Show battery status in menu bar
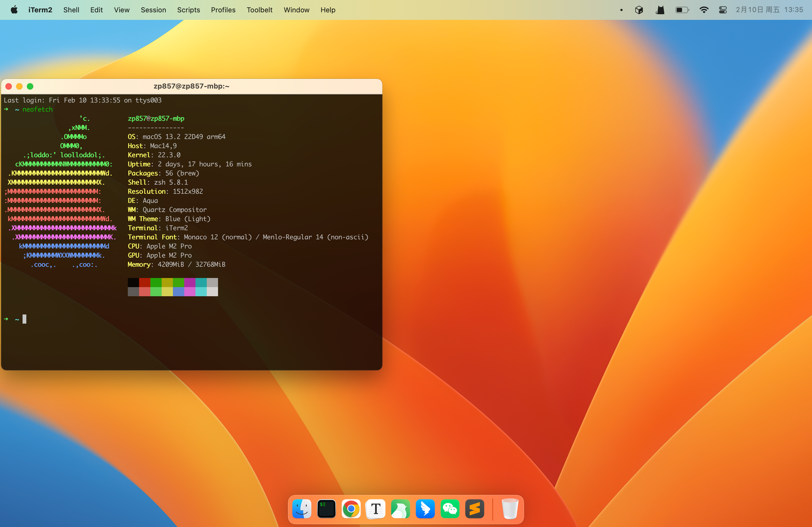Image resolution: width=812 pixels, height=527 pixels. tap(682, 10)
